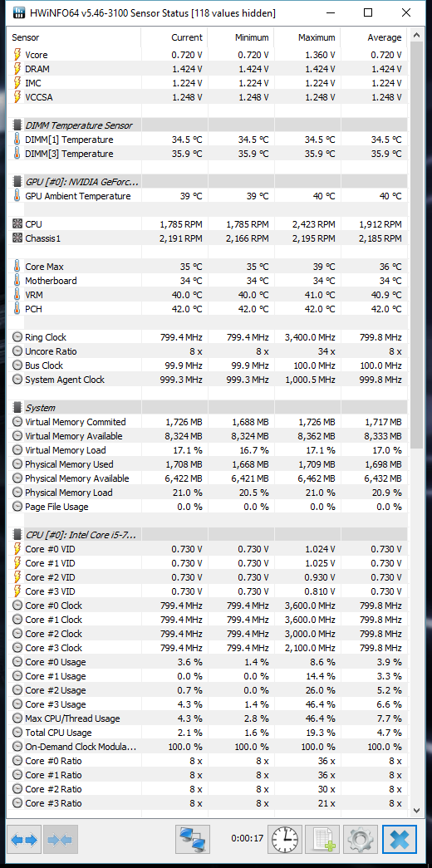Select the Total CPU Usage row
432x868 pixels.
click(207, 733)
